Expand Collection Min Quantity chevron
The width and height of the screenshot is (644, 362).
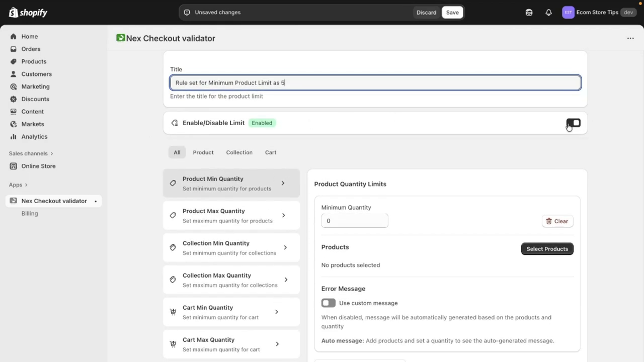285,247
